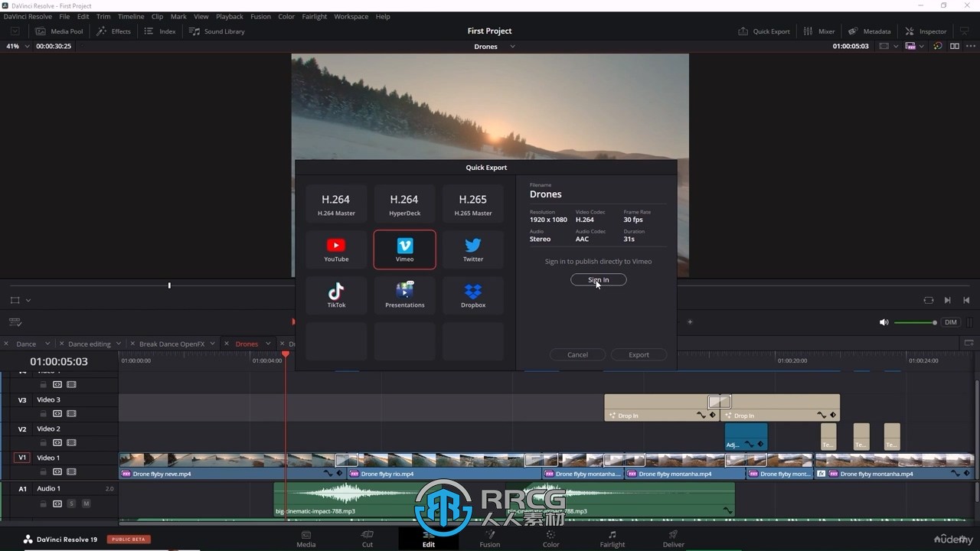Screen dimensions: 980x551
Task: Open viewer options three-dot menu
Action: pos(969,47)
